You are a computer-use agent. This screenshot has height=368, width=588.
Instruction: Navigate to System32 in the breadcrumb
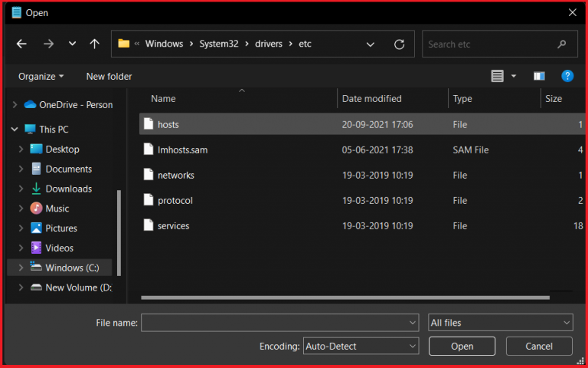(219, 44)
